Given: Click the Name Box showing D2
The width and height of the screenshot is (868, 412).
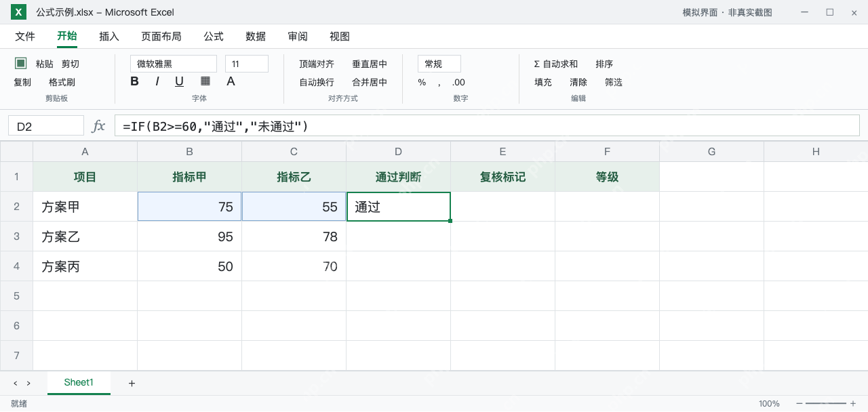Looking at the screenshot, I should 46,126.
